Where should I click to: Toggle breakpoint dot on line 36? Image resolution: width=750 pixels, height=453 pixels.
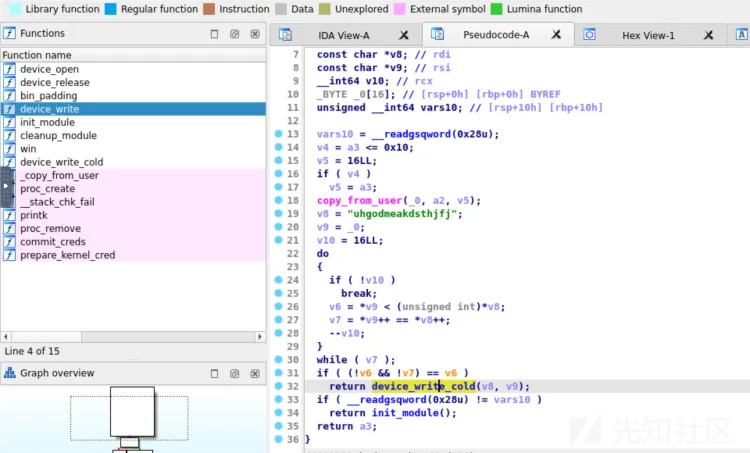tap(278, 439)
